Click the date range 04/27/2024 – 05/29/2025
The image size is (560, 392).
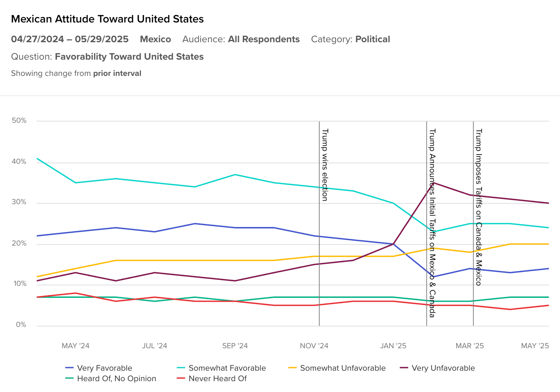[x=70, y=39]
